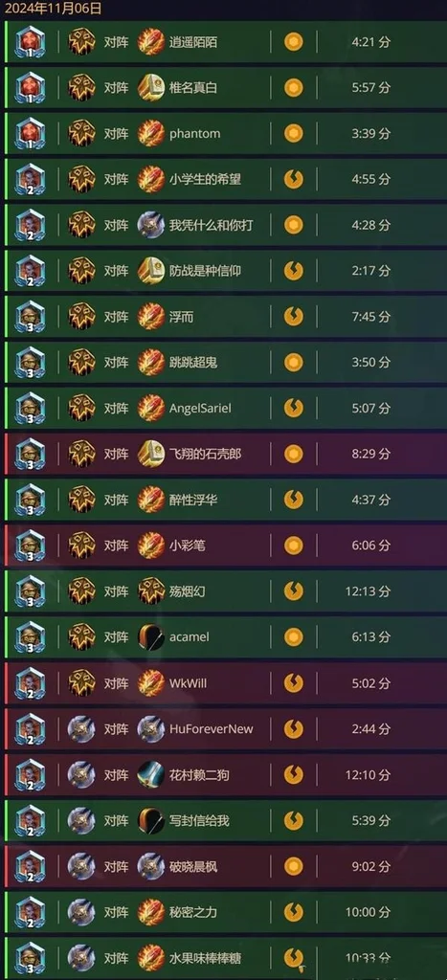The width and height of the screenshot is (447, 980).
Task: Open opponent name 跳跳超鬼
Action: [x=193, y=363]
